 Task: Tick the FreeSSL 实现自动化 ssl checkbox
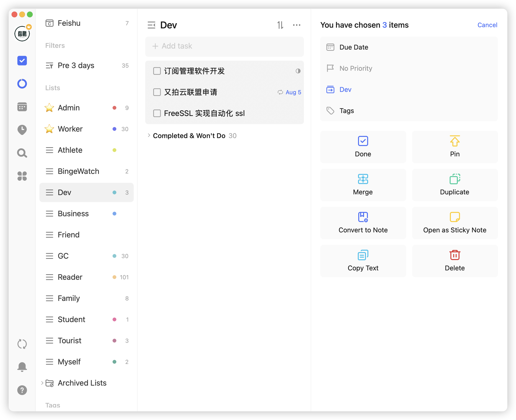click(157, 113)
